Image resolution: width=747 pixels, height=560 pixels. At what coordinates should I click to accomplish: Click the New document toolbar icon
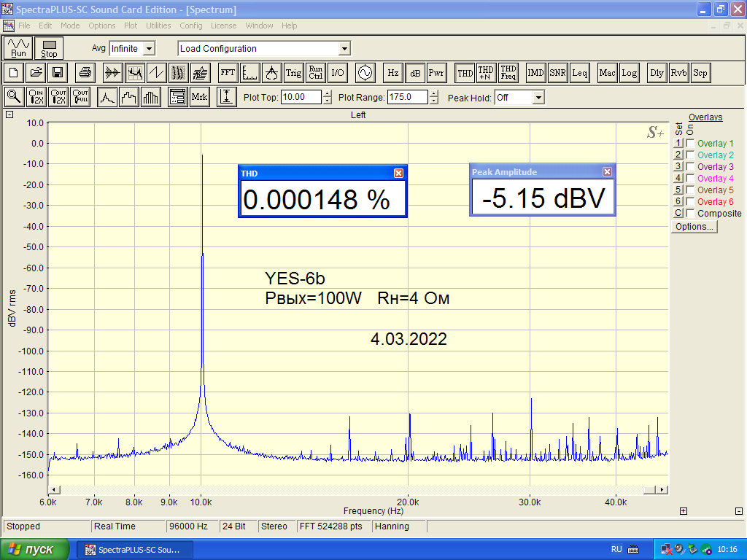tap(14, 73)
